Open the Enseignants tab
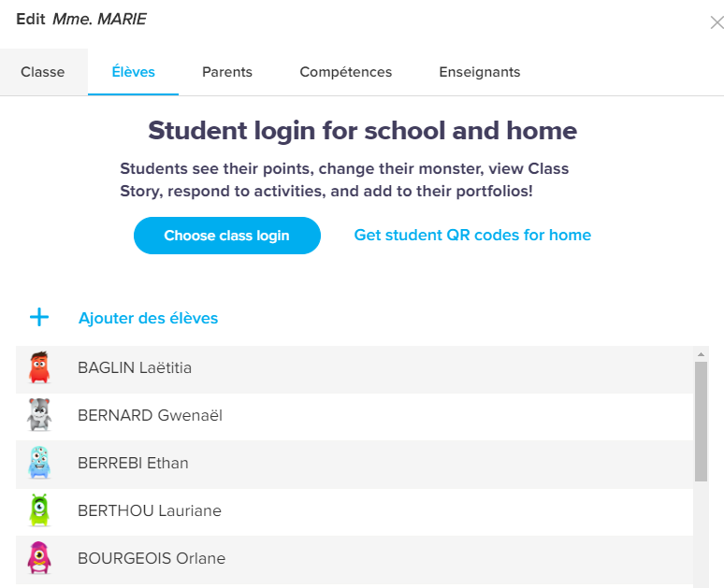Screen dimensions: 724x588 click(480, 72)
